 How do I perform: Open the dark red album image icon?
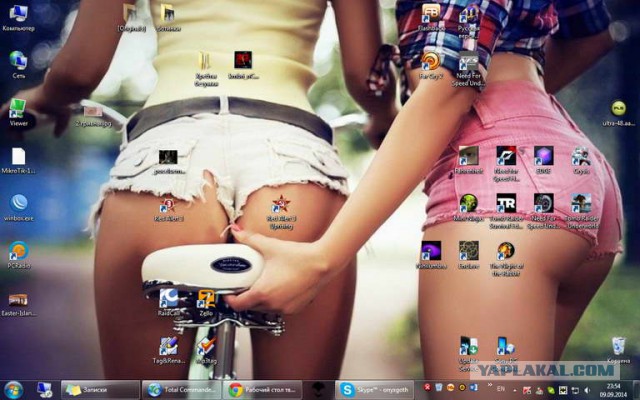[243, 65]
